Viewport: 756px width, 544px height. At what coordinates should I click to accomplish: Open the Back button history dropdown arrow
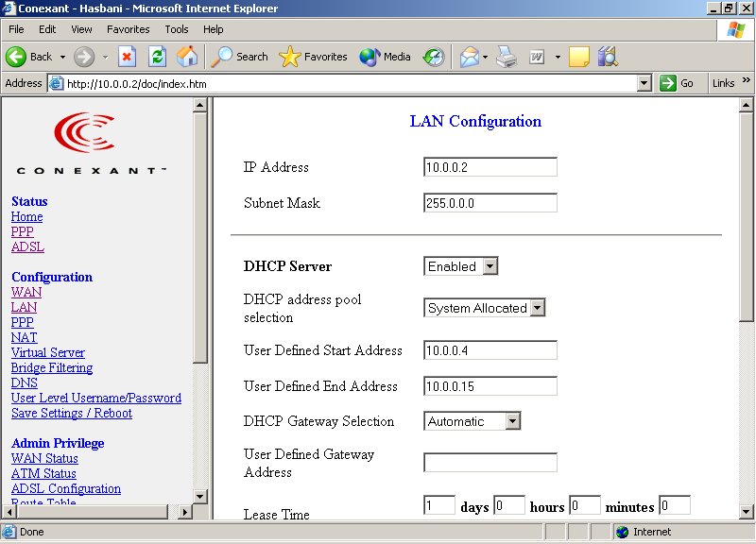click(62, 57)
